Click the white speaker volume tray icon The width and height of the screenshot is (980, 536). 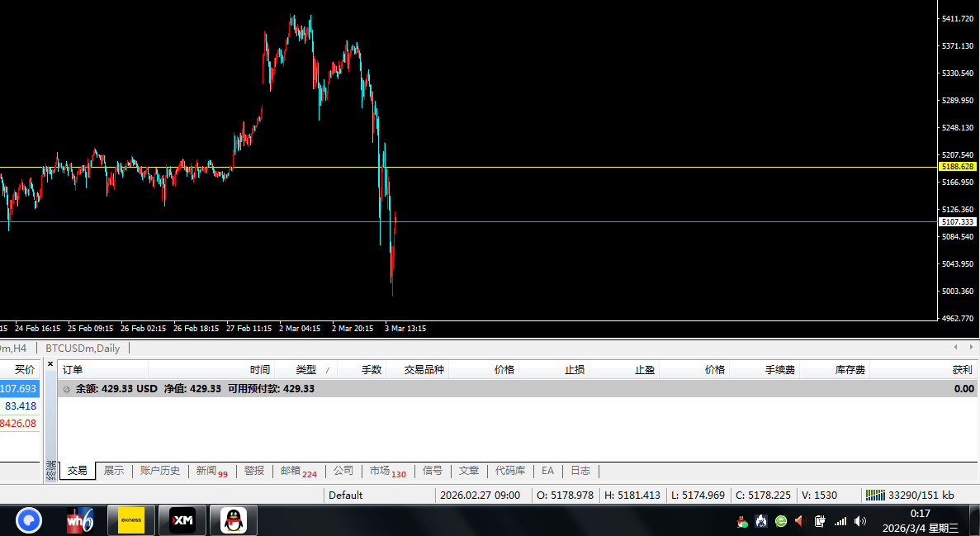[x=860, y=521]
